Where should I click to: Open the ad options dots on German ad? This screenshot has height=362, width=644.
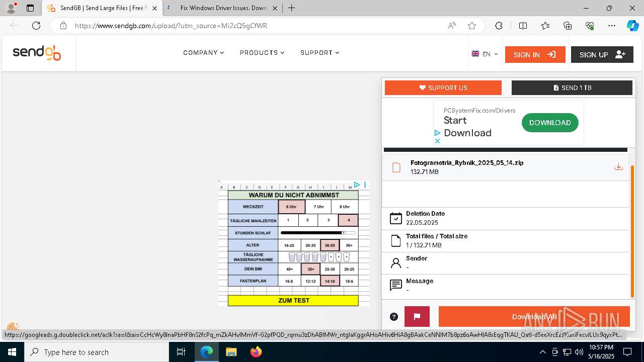[x=365, y=185]
